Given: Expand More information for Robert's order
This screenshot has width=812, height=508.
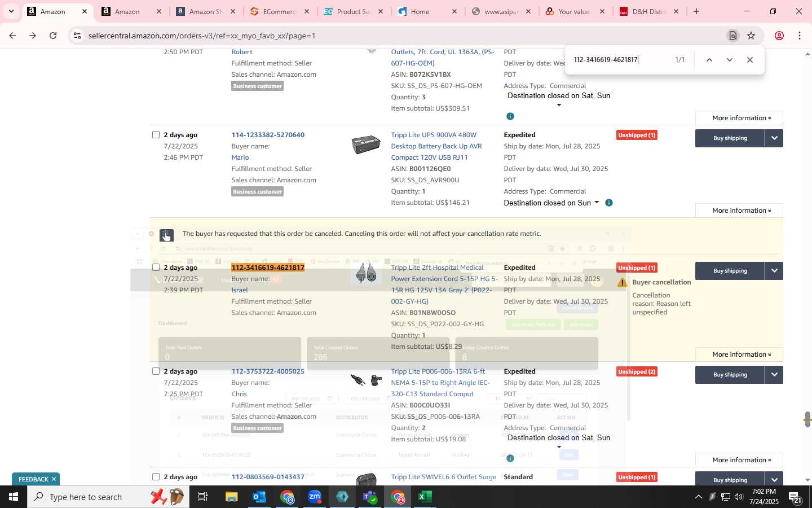Looking at the screenshot, I should [739, 118].
